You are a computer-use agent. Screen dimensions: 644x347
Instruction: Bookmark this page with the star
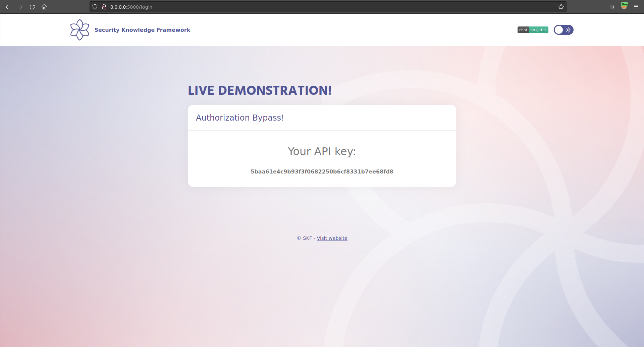pos(561,7)
